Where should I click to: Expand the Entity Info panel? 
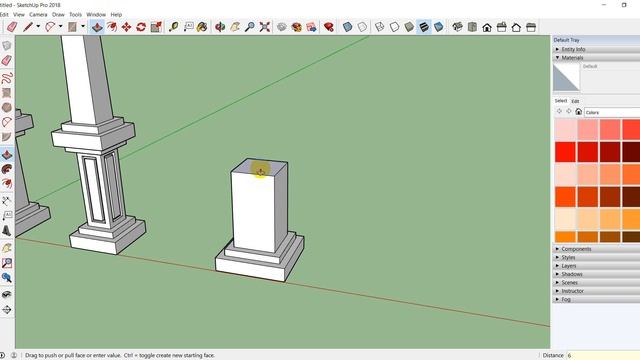pyautogui.click(x=596, y=49)
